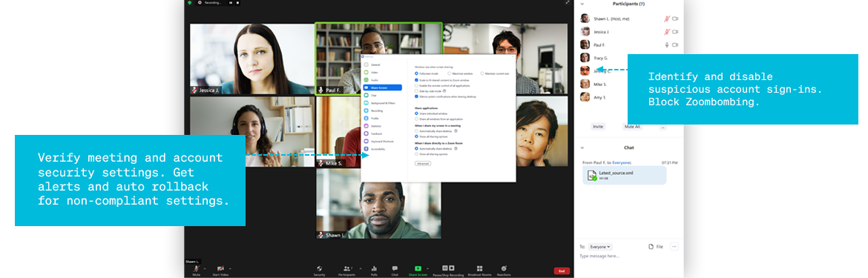
Task: Expand arrow next to Share Screen button
Action: point(428,268)
